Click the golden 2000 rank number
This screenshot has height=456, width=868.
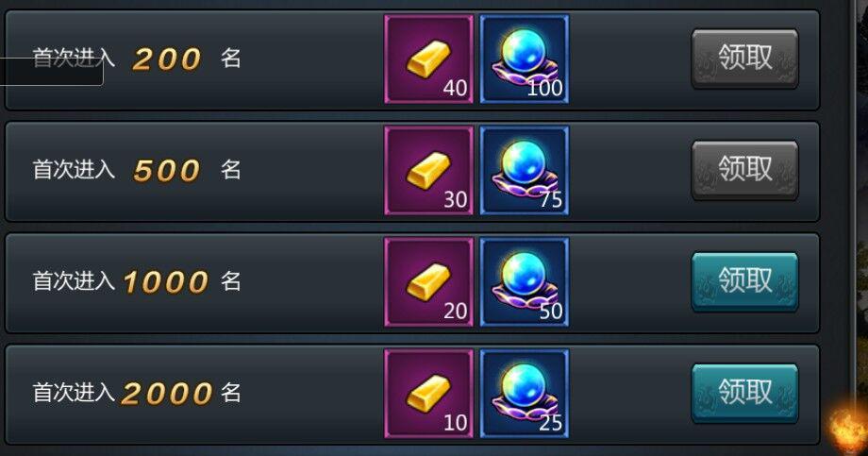click(x=167, y=394)
